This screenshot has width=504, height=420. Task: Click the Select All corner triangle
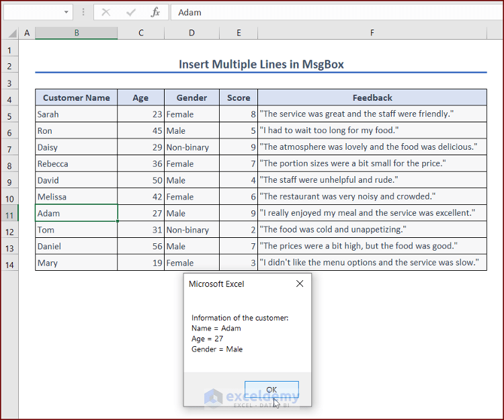coord(12,33)
